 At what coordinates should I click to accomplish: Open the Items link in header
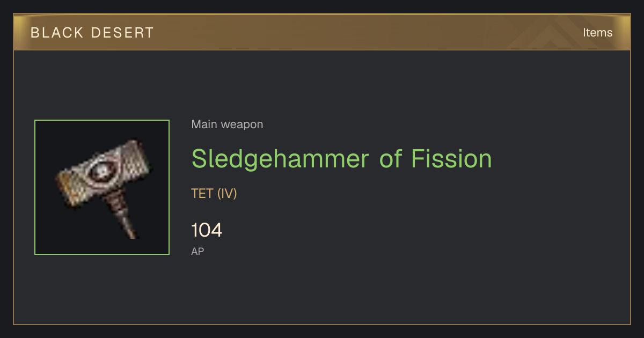(597, 33)
